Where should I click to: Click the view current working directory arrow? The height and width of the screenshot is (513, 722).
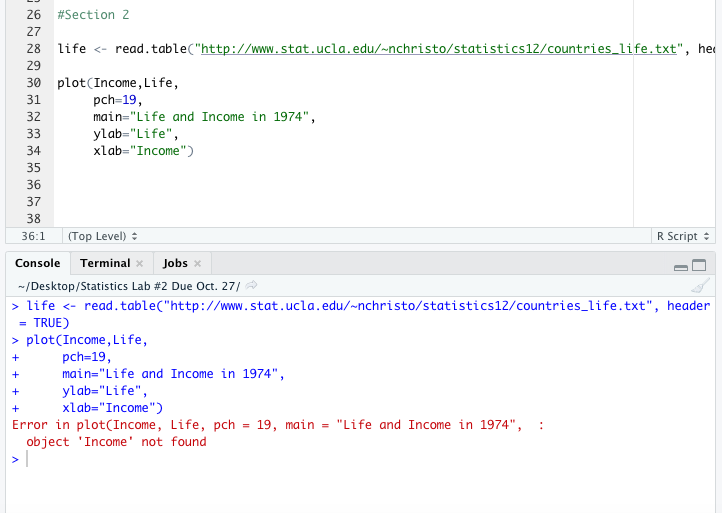[251, 286]
